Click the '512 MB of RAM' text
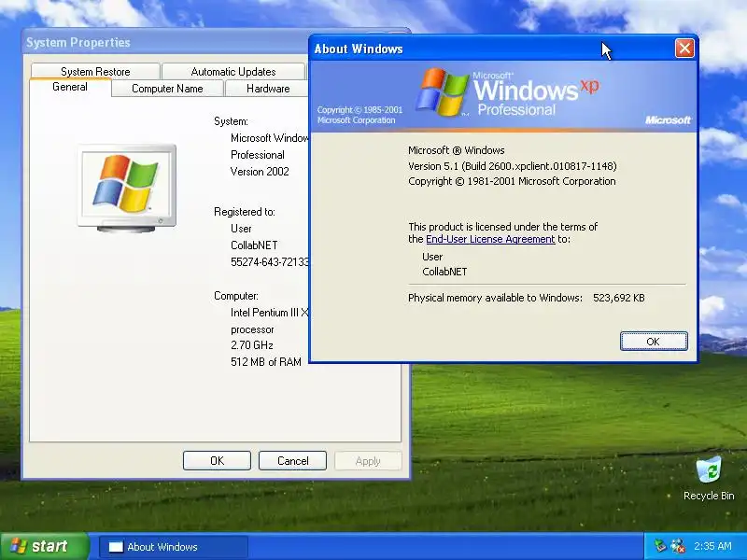 266,362
